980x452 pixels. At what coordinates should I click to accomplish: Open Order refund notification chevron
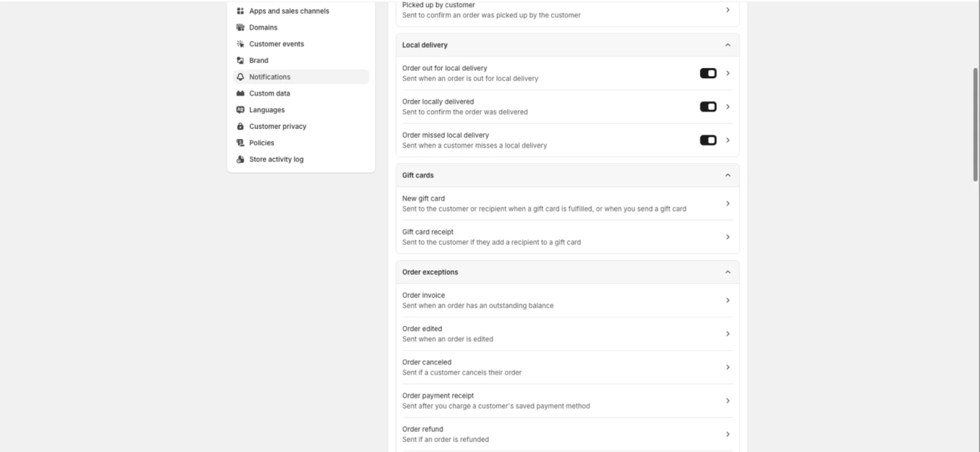tap(727, 434)
